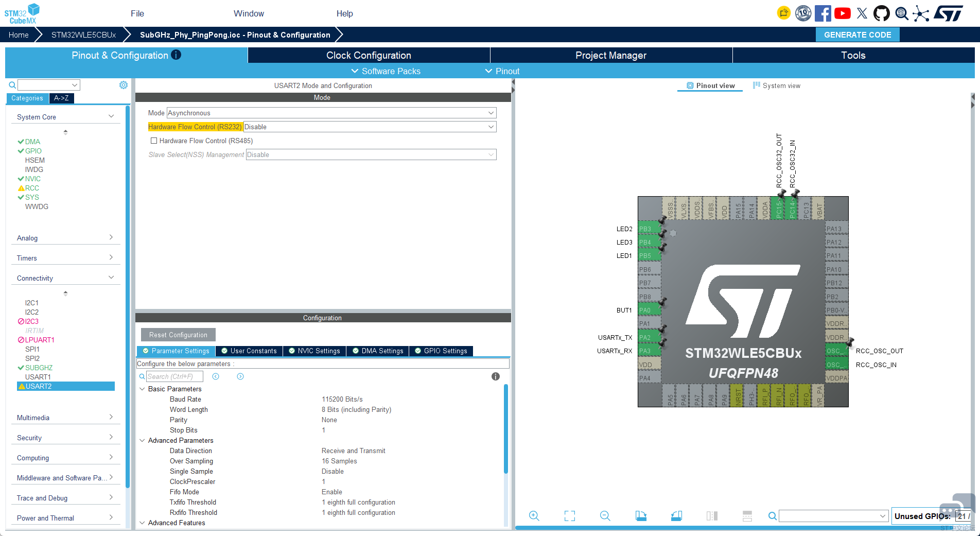Fit the chip view to window
980x536 pixels.
point(570,516)
